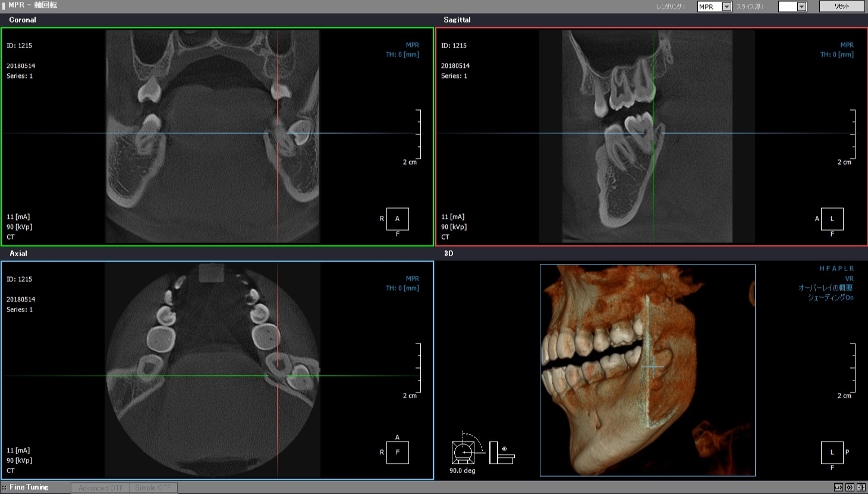Click H F A P L R orientation text
This screenshot has height=494, width=868.
click(836, 269)
